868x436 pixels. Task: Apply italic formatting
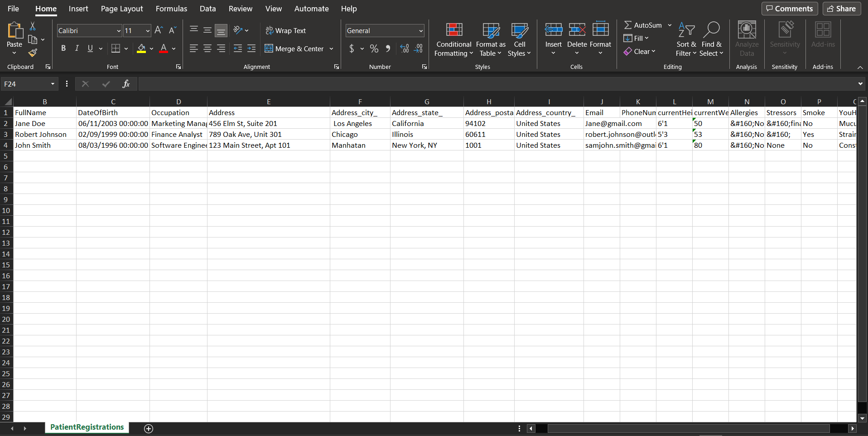click(77, 48)
